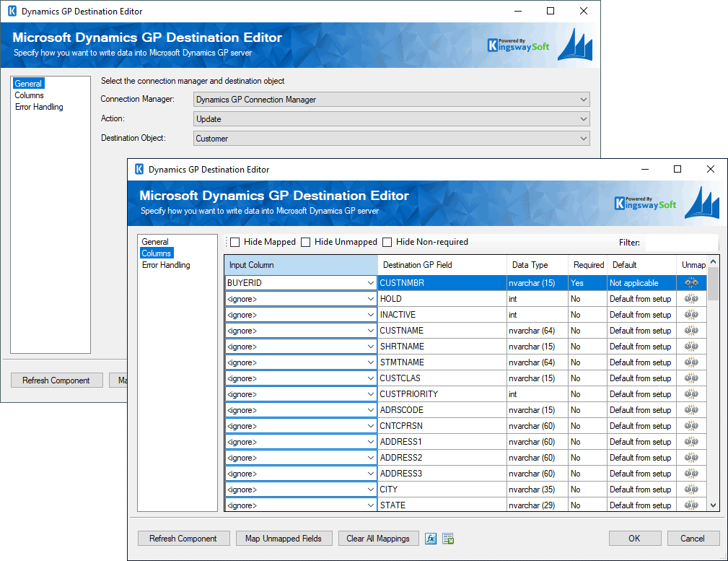Viewport: 728px width, 561px height.
Task: Select General page in the front window
Action: [155, 242]
